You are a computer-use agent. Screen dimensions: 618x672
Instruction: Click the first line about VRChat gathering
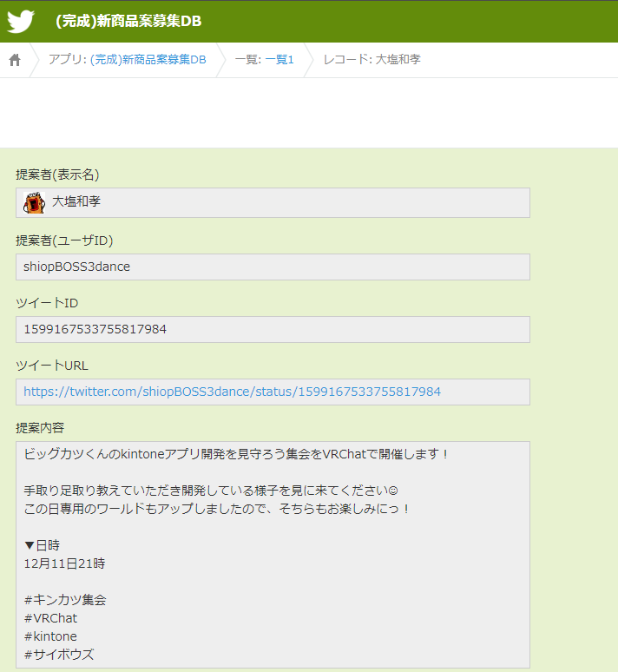pyautogui.click(x=236, y=454)
